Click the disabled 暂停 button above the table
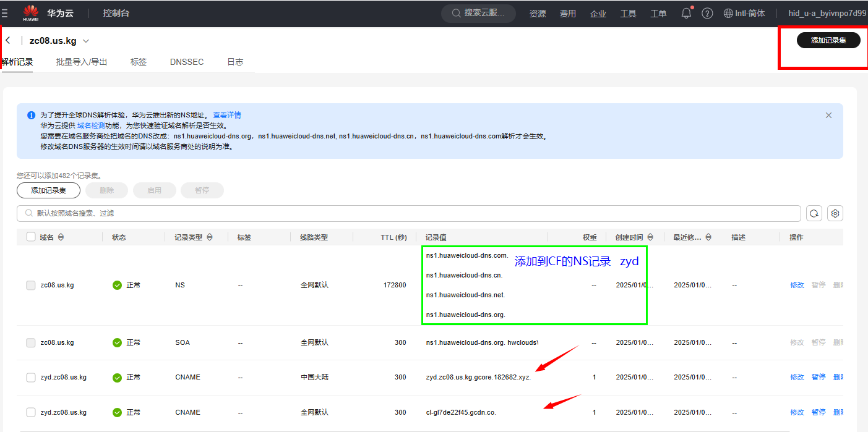The width and height of the screenshot is (868, 432). 202,190
